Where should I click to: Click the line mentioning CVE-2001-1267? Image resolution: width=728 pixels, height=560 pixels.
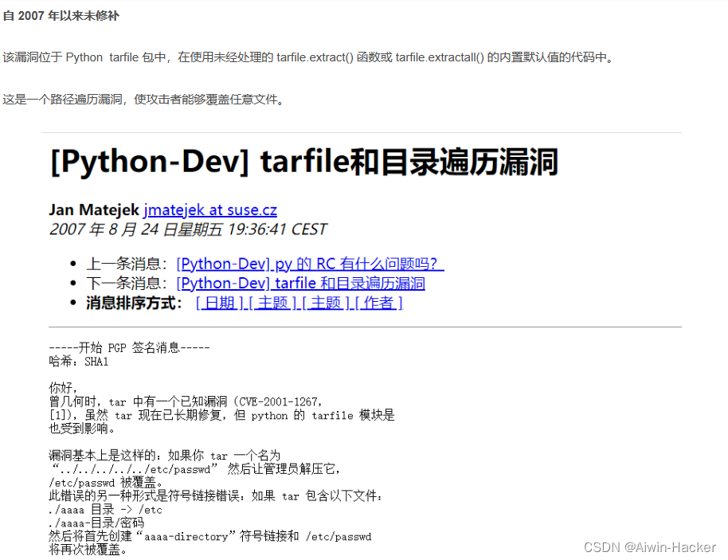click(x=186, y=401)
